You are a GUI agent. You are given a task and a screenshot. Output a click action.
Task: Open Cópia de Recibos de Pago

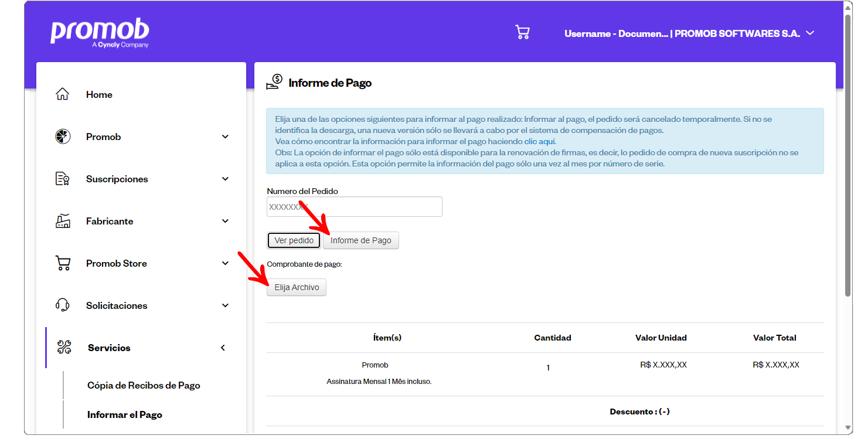tap(144, 385)
